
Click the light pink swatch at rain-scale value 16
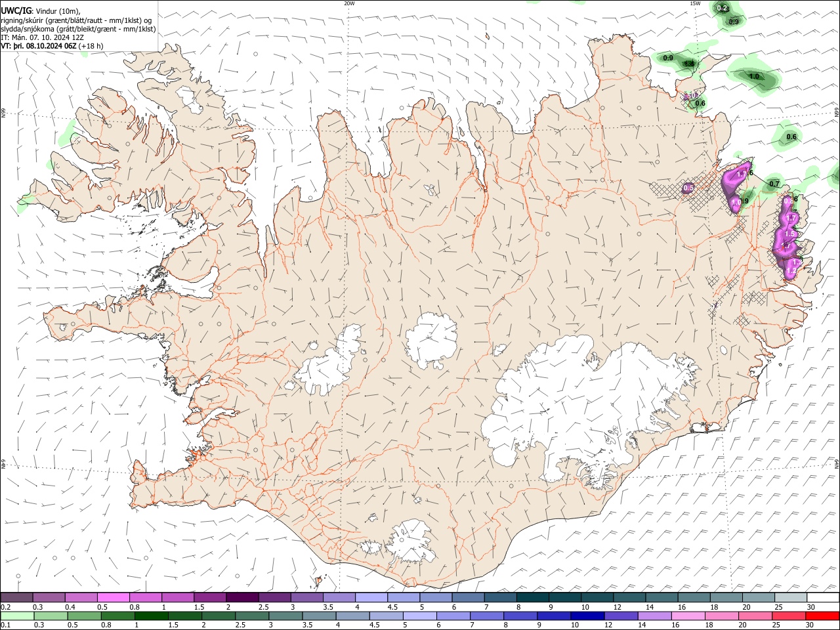tap(687, 616)
